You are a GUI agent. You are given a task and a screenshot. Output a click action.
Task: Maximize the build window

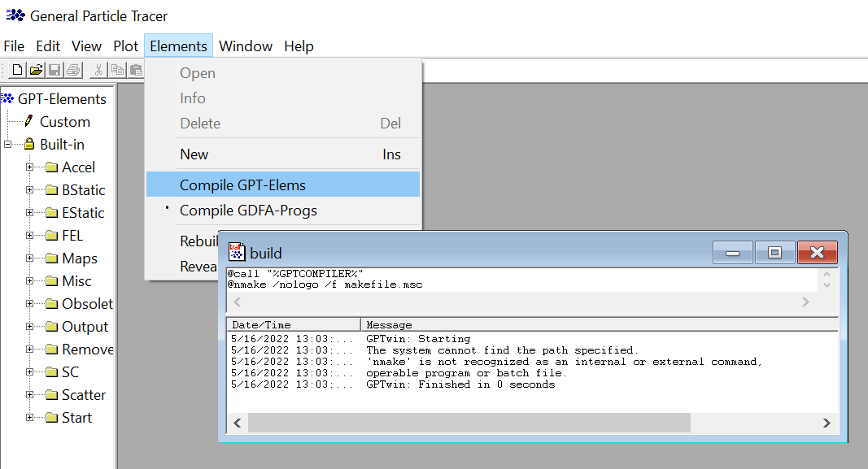tap(774, 253)
